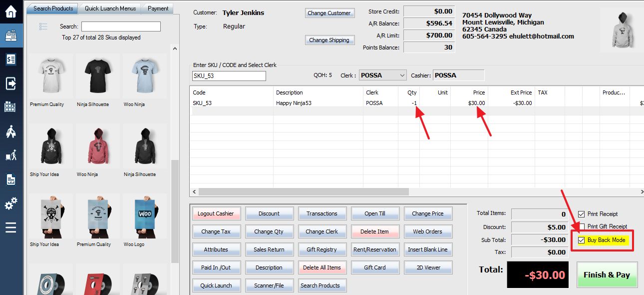Click the Change Qty button

[x=269, y=231]
